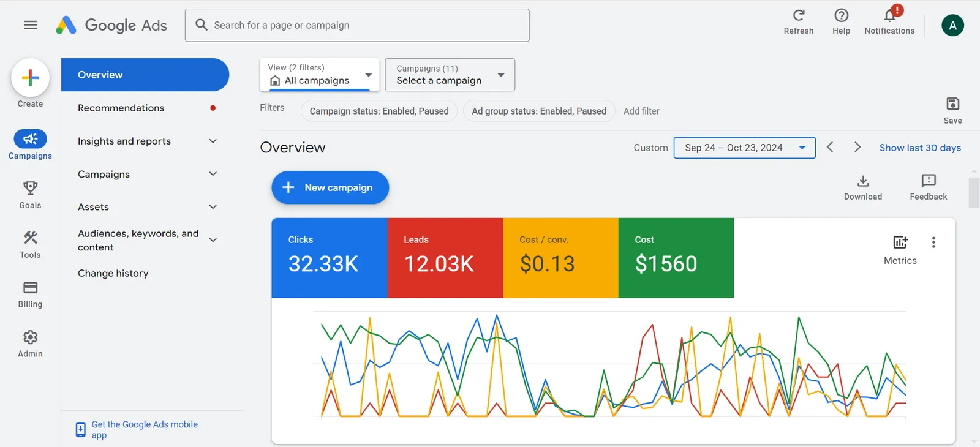
Task: Click the Campaign status filter chip
Action: pos(379,111)
